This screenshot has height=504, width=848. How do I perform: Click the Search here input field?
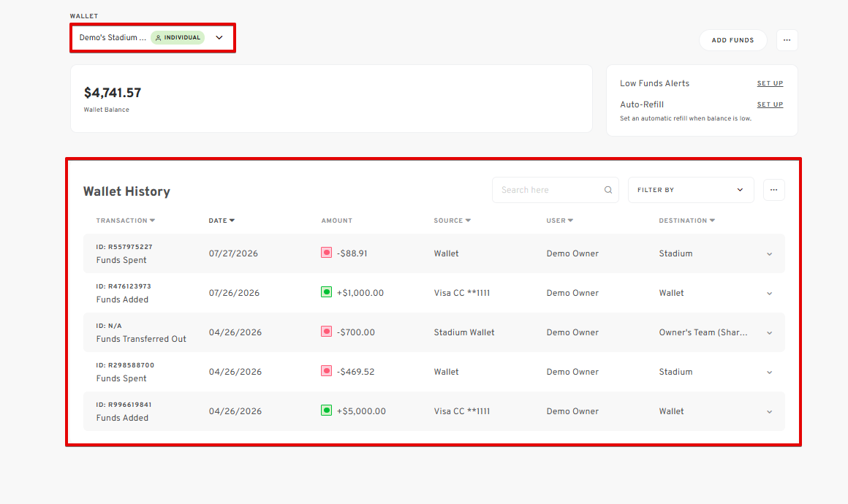pyautogui.click(x=556, y=190)
